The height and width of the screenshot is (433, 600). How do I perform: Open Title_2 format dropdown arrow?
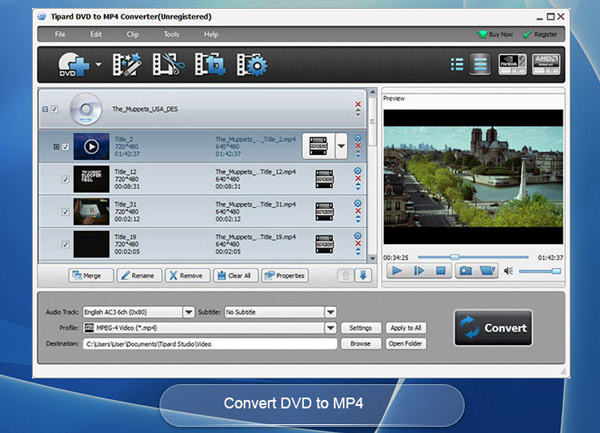click(341, 146)
